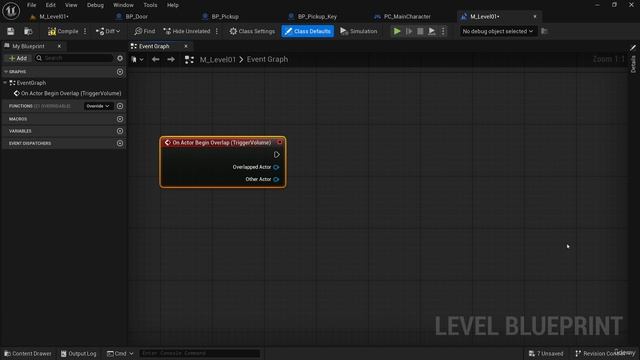Add a new graph with plus icon
Viewport: 640px width, 360px height.
tap(120, 72)
